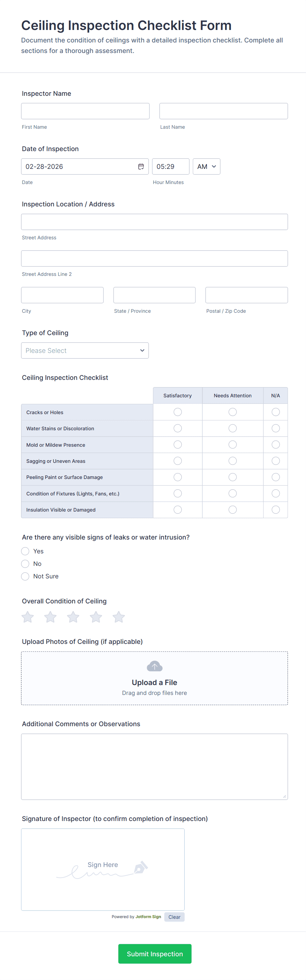
Task: Click the cloud upload icon
Action: pyautogui.click(x=154, y=666)
